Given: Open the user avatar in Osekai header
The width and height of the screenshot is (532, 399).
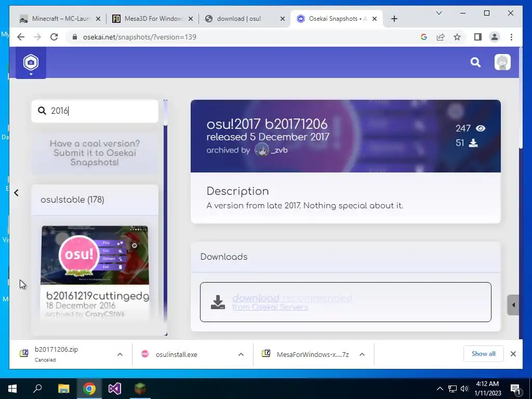Looking at the screenshot, I should click(x=502, y=62).
